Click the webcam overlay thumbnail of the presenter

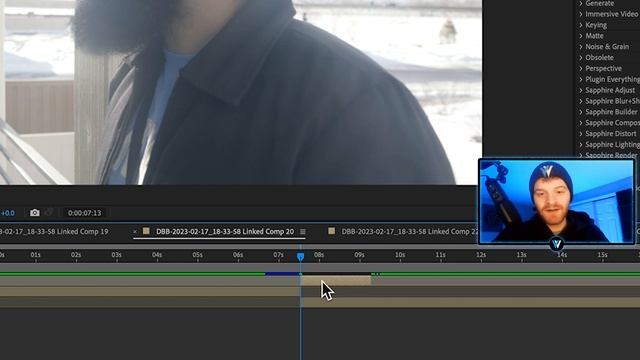556,202
